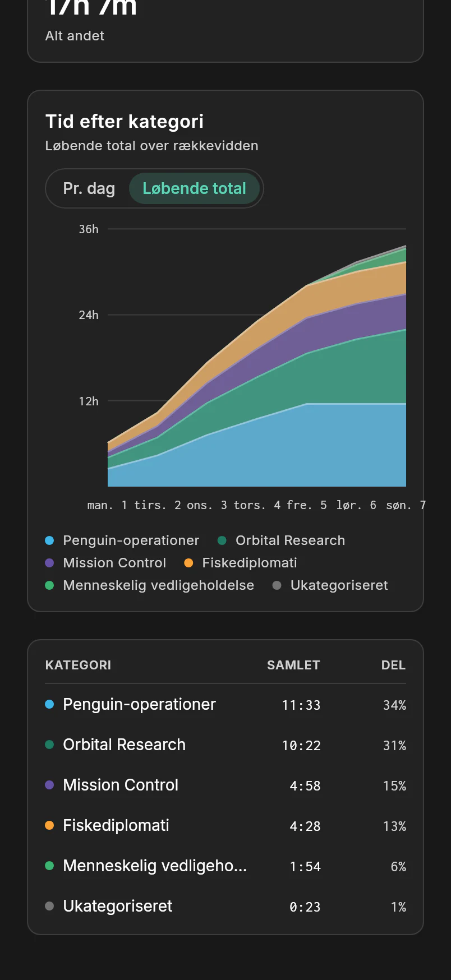Select the Løbende total toggle
451x980 pixels.
(x=194, y=188)
